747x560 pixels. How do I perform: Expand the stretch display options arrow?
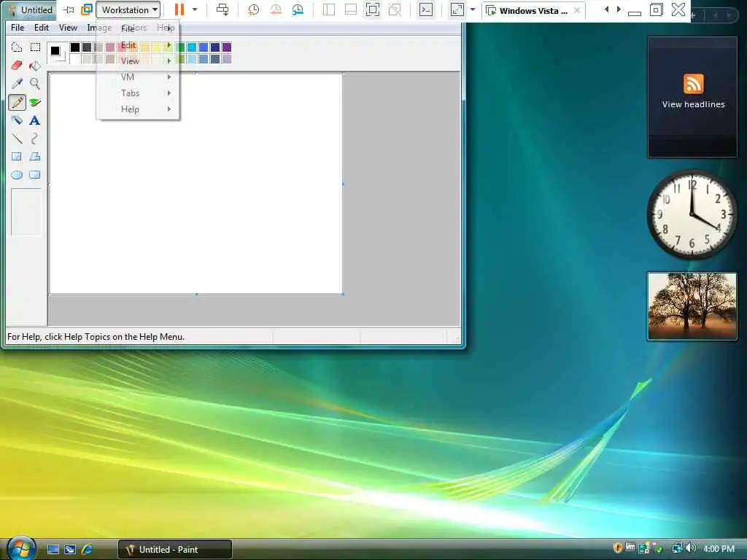point(472,9)
